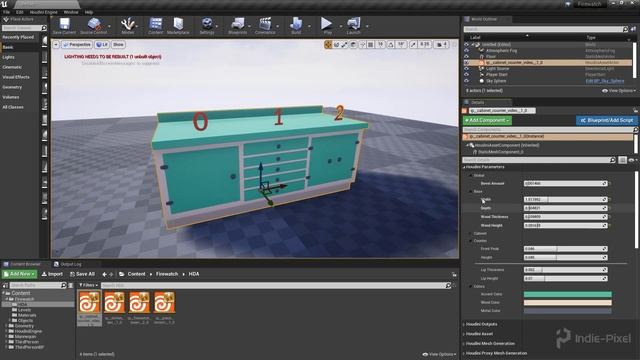Click the Accent Color swatch
This screenshot has height=360, width=640.
568,294
